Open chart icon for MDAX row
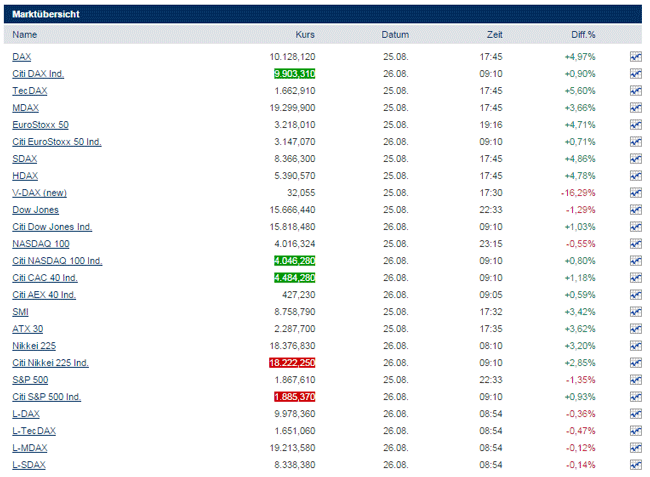 tap(635, 108)
